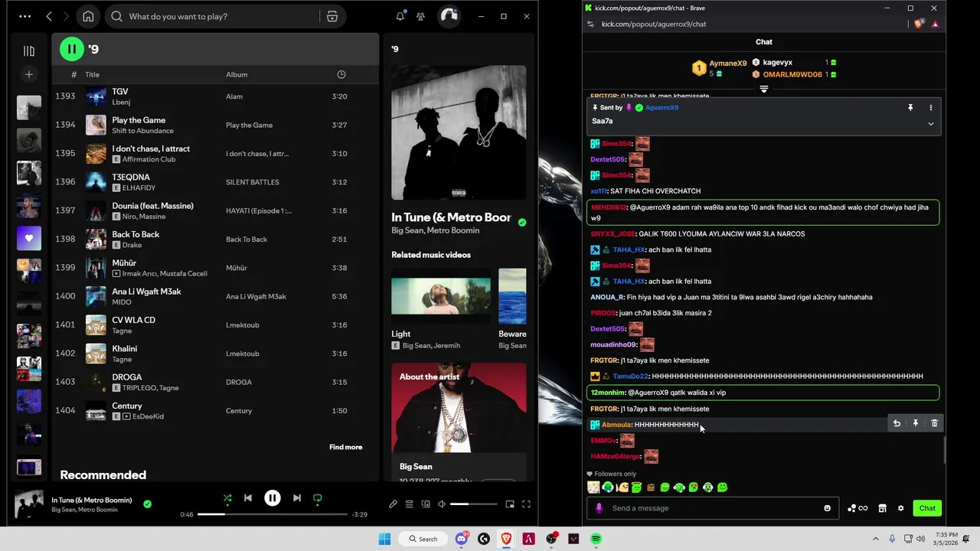The width and height of the screenshot is (980, 551).
Task: Pause playback with the green playlist button
Action: [71, 49]
